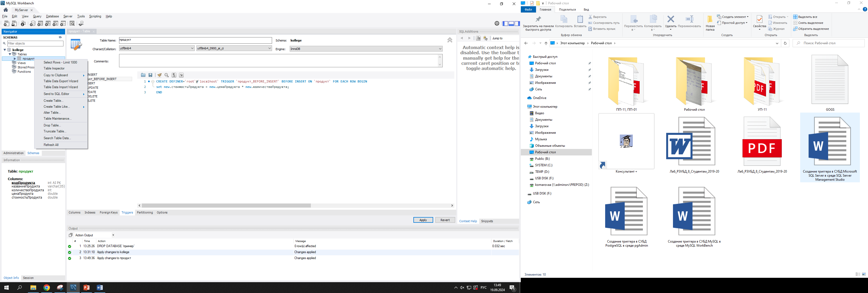Image resolution: width=868 pixels, height=293 pixels.
Task: Reconnect to DBMS toolbar icon
Action: click(x=81, y=23)
